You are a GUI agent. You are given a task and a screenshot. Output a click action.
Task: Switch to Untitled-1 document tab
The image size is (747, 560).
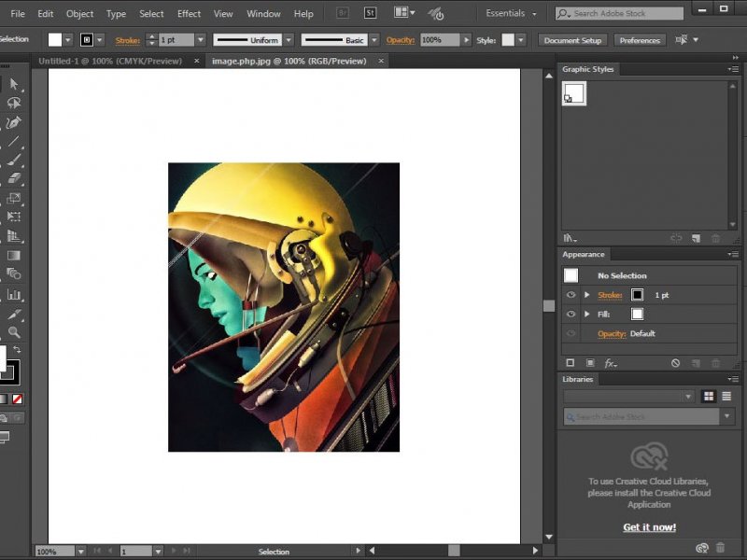coord(110,61)
